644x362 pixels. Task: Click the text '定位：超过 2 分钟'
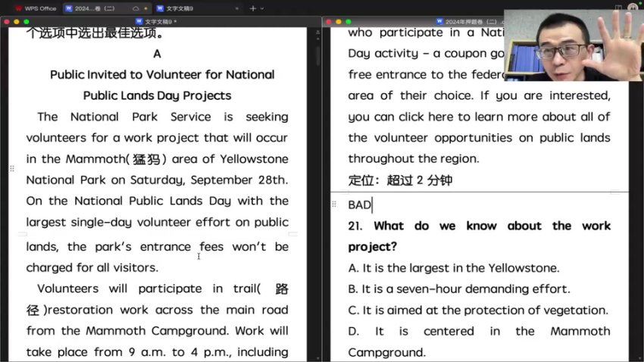[400, 180]
